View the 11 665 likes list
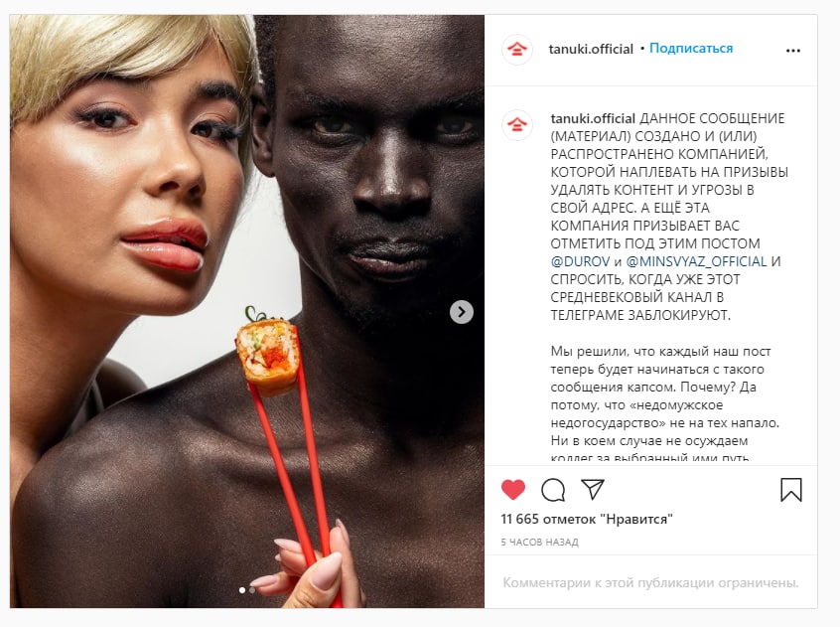The image size is (840, 627). 587,519
